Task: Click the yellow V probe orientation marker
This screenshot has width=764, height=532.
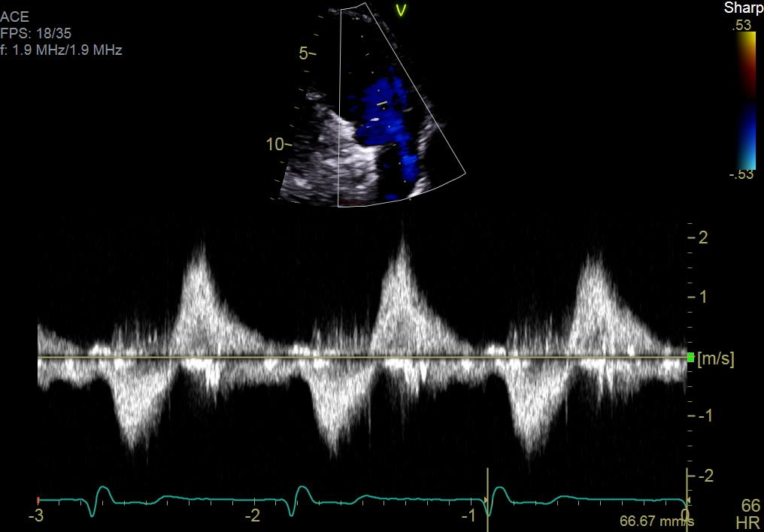Action: [x=401, y=9]
